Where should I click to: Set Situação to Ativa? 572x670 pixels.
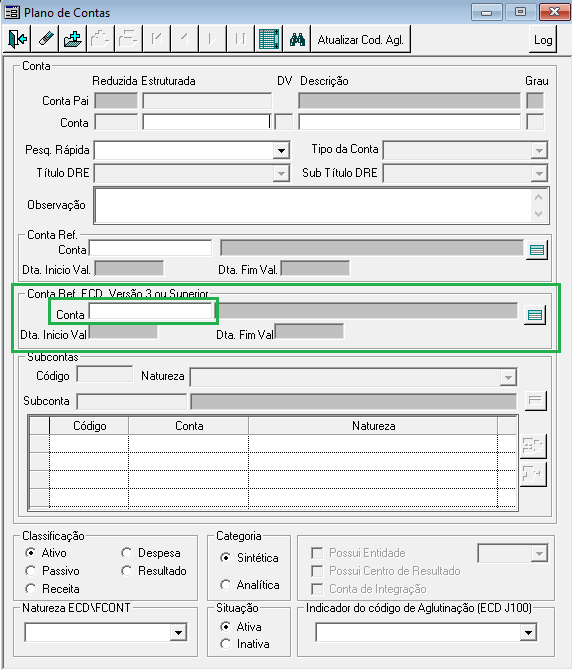(x=225, y=626)
